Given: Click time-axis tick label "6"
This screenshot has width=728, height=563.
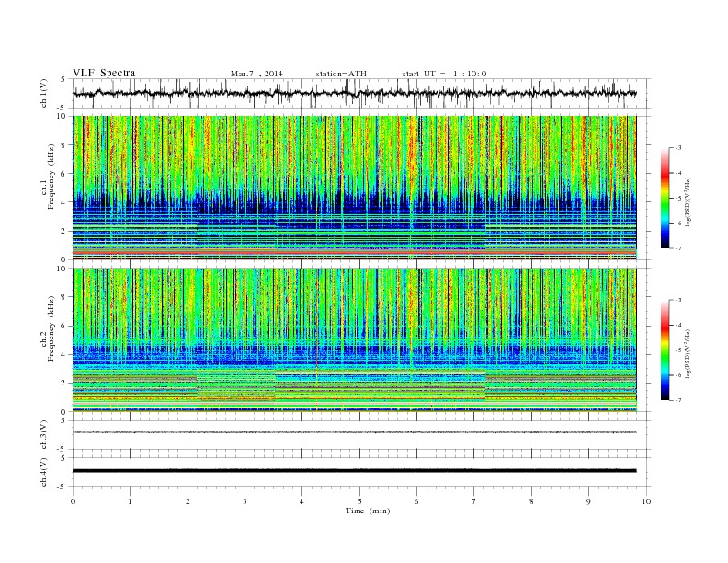Looking at the screenshot, I should (x=417, y=501).
